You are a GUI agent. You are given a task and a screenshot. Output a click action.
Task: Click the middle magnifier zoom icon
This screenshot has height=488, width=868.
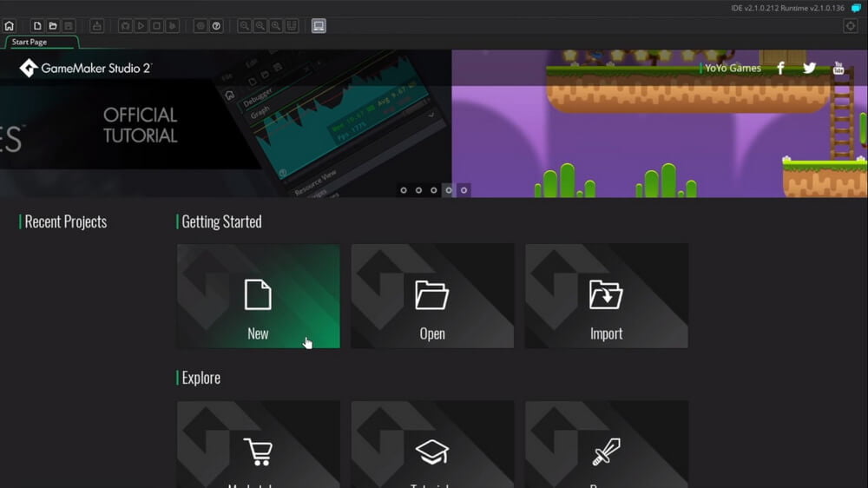pyautogui.click(x=260, y=26)
